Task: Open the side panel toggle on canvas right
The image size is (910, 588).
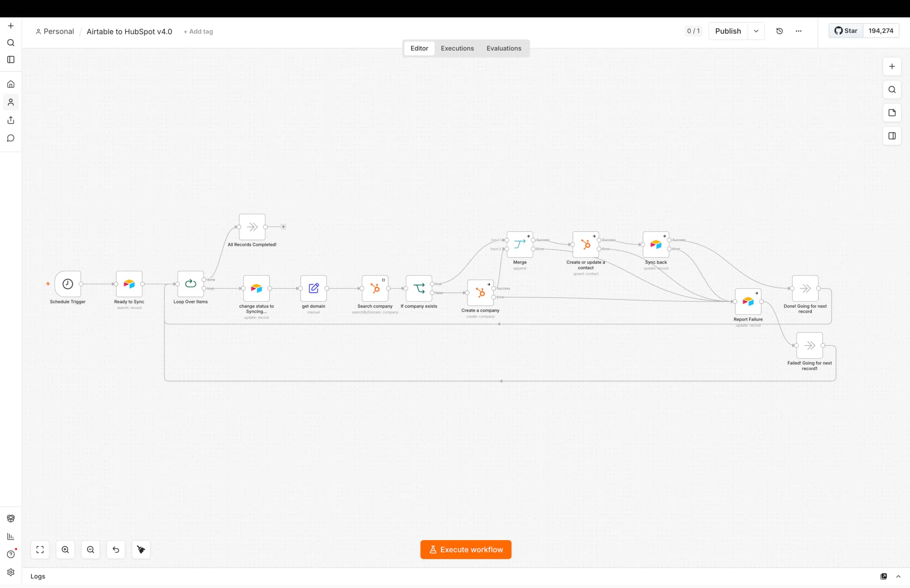Action: pyautogui.click(x=892, y=136)
